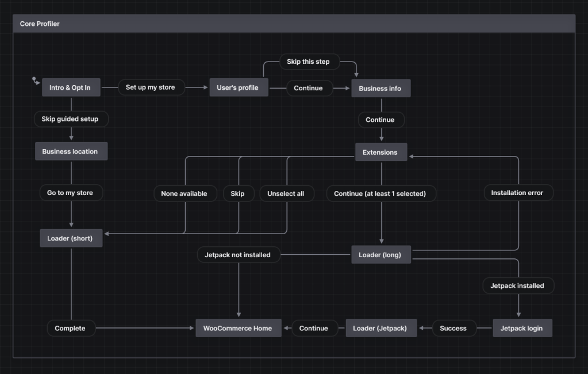Click the User's profile step box

[x=239, y=87]
